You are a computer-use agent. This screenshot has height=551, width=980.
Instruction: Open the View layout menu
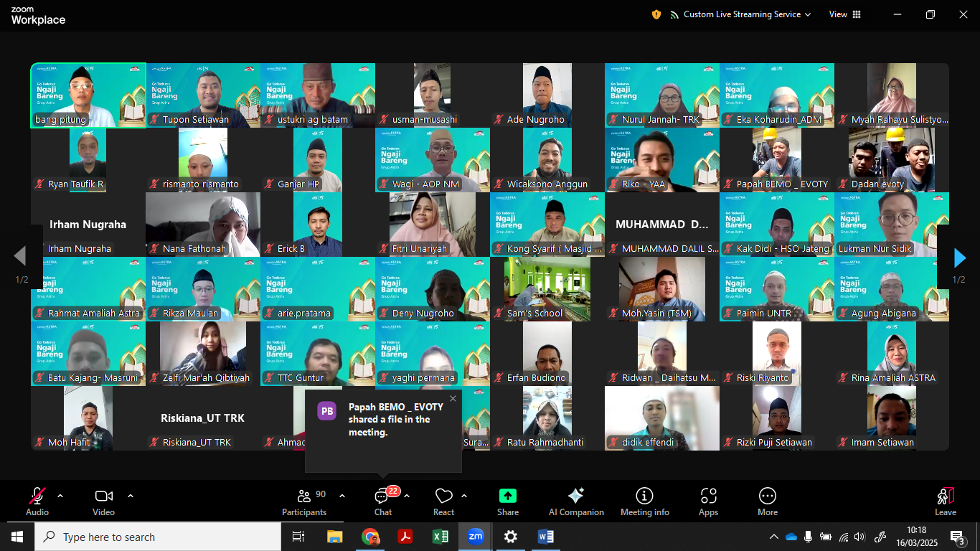click(x=844, y=14)
